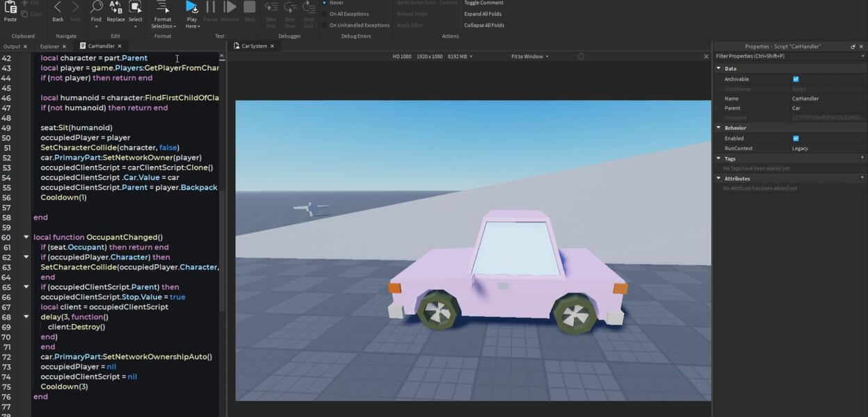868x417 pixels.
Task: Switch to the Explorer tab
Action: tap(49, 47)
